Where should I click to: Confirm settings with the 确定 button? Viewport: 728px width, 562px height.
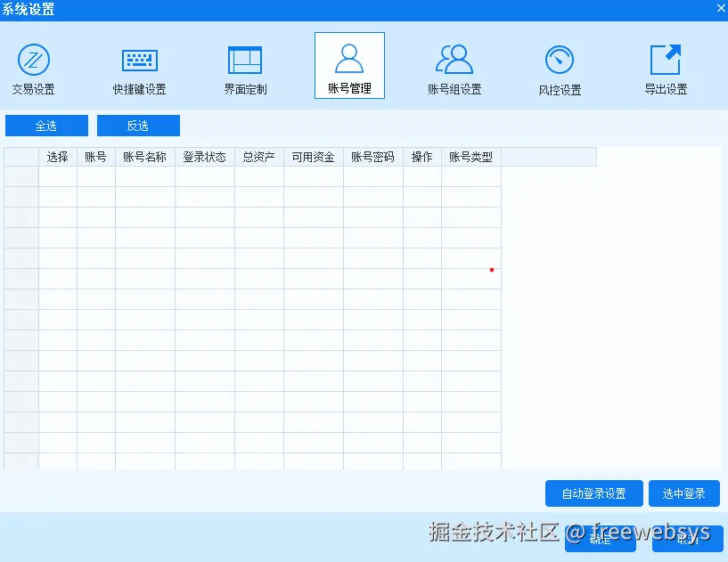[x=601, y=540]
